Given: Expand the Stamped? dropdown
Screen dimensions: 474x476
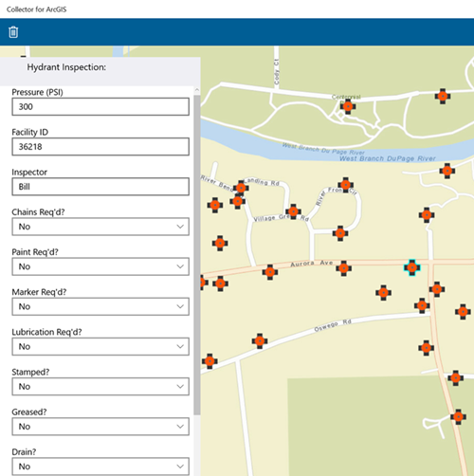Looking at the screenshot, I should pos(100,386).
